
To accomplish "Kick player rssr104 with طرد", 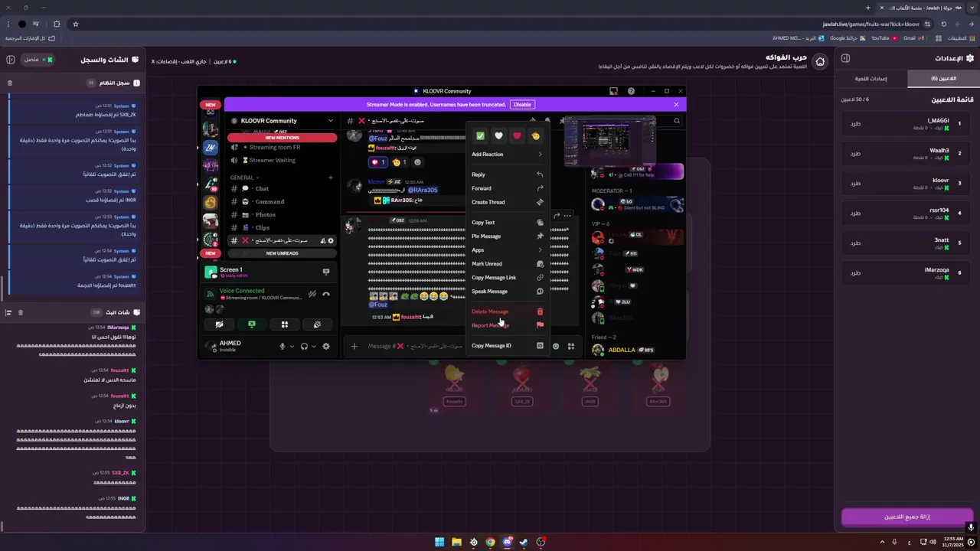I will tap(855, 213).
